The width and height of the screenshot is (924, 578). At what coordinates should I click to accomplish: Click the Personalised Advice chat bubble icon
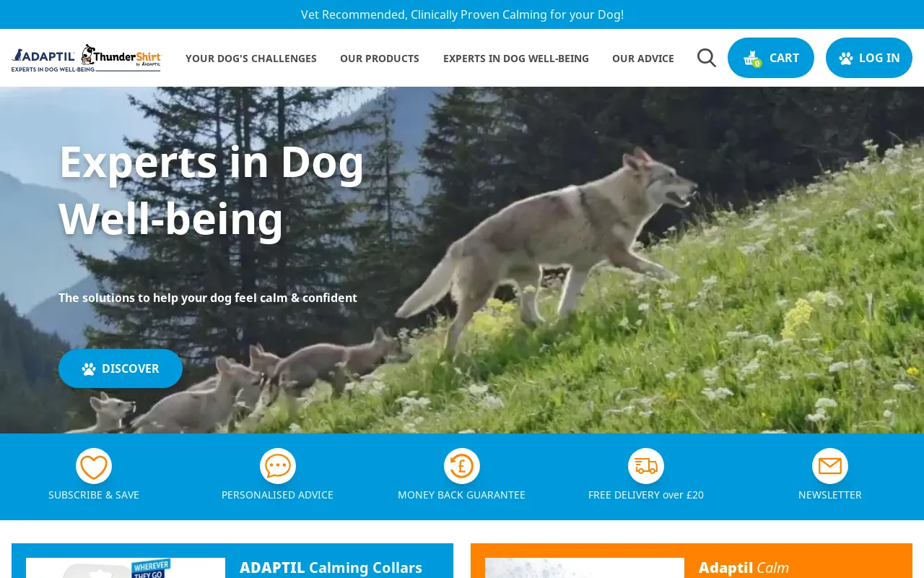(x=278, y=466)
